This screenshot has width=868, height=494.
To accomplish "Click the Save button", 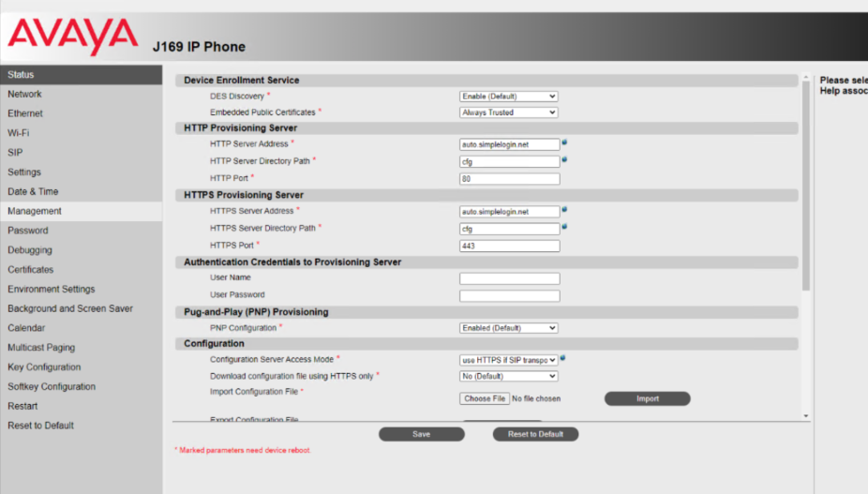I will click(421, 434).
